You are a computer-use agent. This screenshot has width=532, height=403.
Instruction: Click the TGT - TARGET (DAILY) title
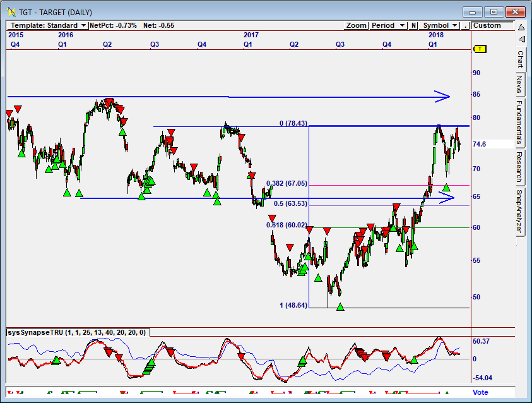(56, 13)
